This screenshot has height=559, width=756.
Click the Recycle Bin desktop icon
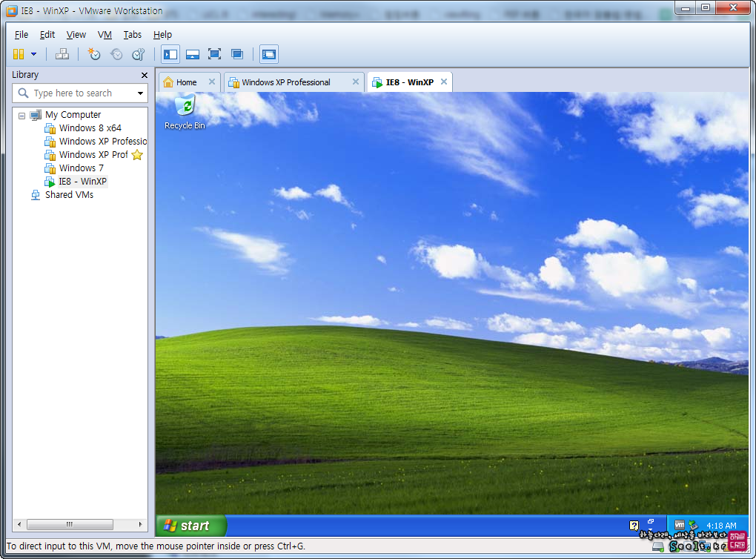185,113
